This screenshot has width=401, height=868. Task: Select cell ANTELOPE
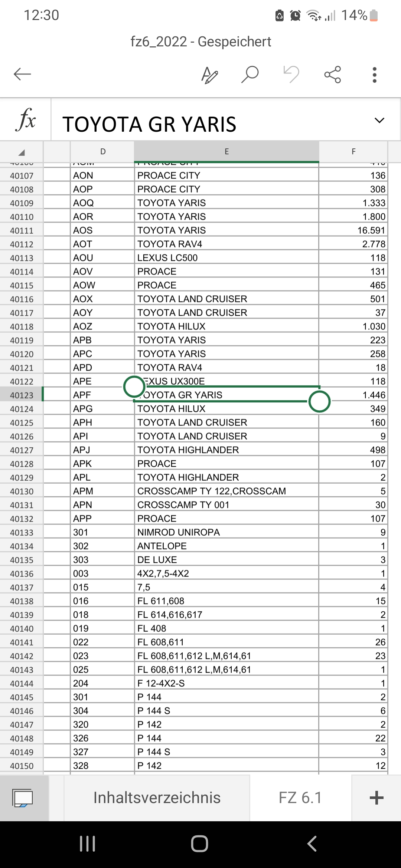point(226,546)
